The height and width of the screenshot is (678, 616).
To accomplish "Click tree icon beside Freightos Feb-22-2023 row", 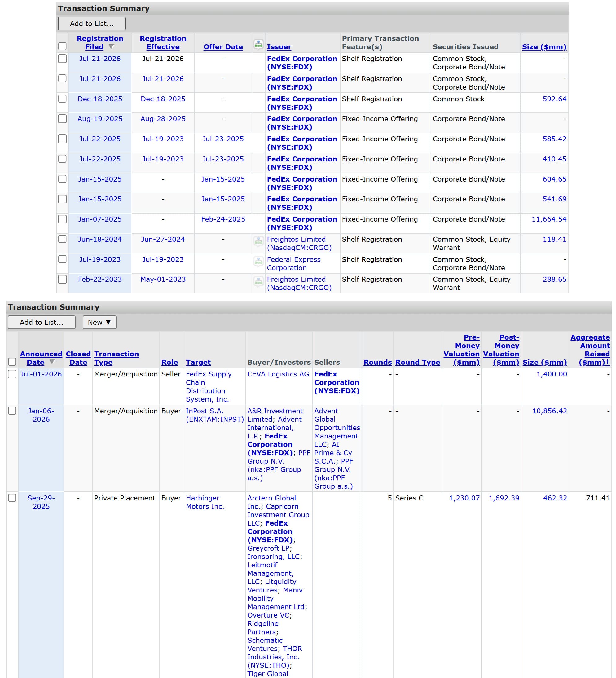I will tap(258, 281).
